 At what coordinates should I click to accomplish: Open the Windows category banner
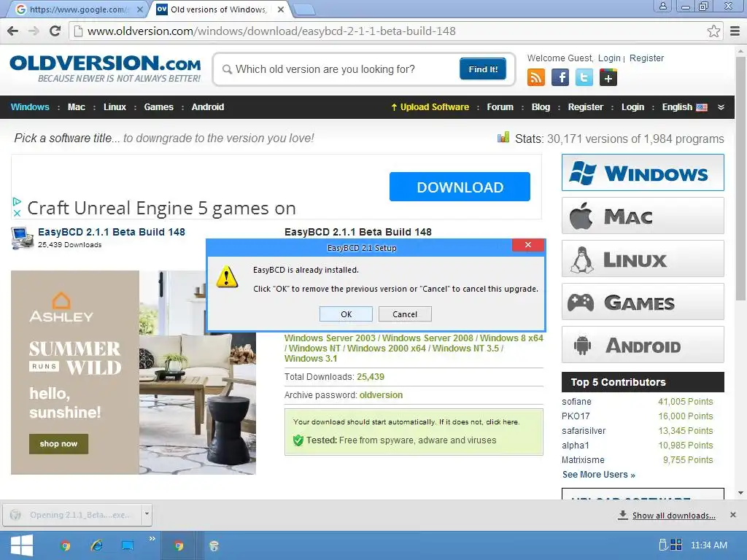click(643, 172)
